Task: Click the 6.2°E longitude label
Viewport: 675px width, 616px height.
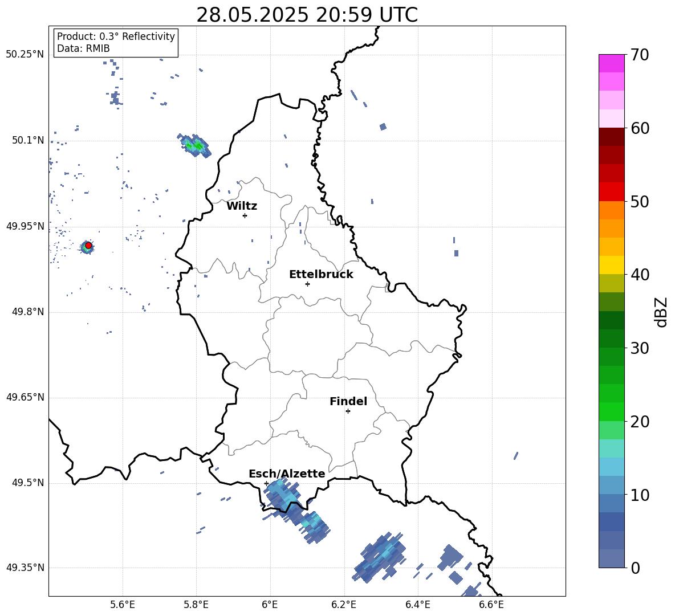Action: click(x=344, y=605)
